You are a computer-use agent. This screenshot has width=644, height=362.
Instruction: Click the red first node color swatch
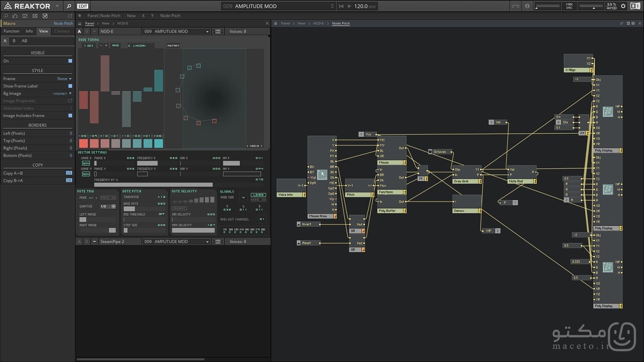[83, 143]
